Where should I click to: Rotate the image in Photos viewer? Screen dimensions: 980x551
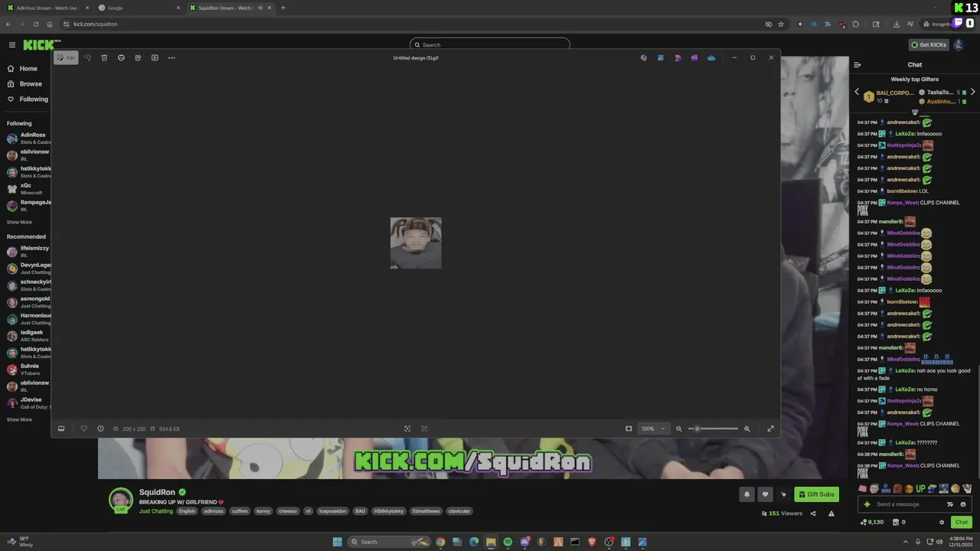tap(87, 57)
